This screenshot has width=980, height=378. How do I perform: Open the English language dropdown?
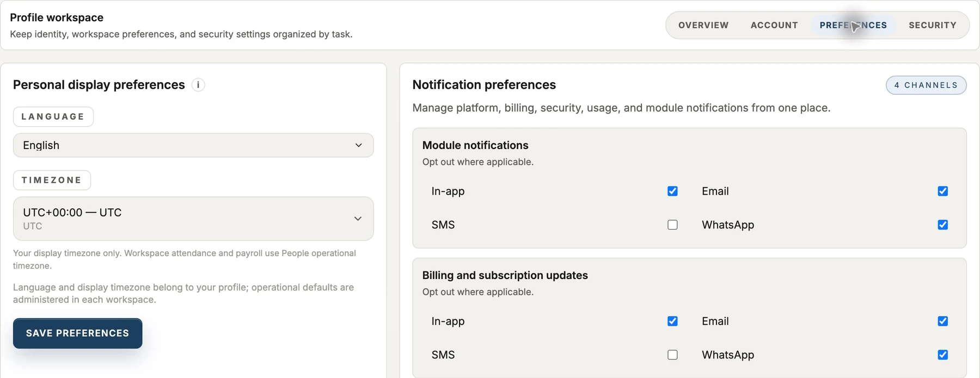(x=193, y=145)
